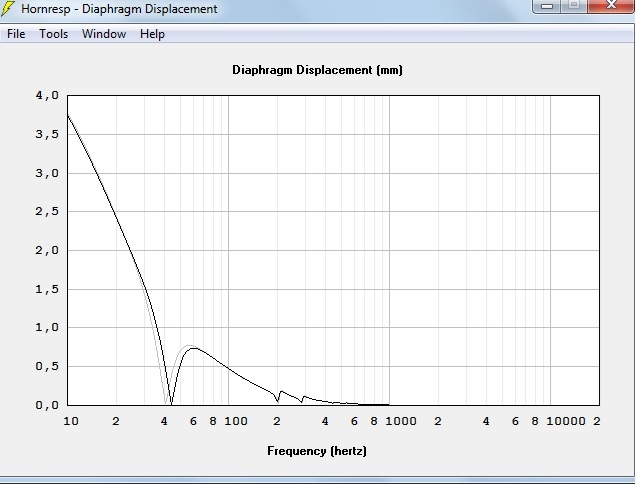The width and height of the screenshot is (636, 484).
Task: Close the Diaphragm Displacement window
Action: tap(611, 6)
